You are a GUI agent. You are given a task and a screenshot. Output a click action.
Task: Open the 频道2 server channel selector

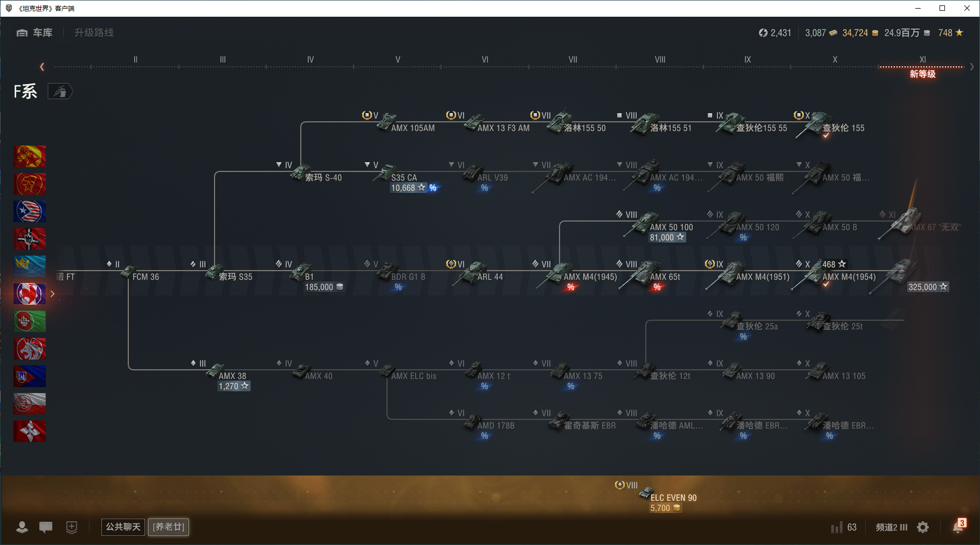pos(892,527)
